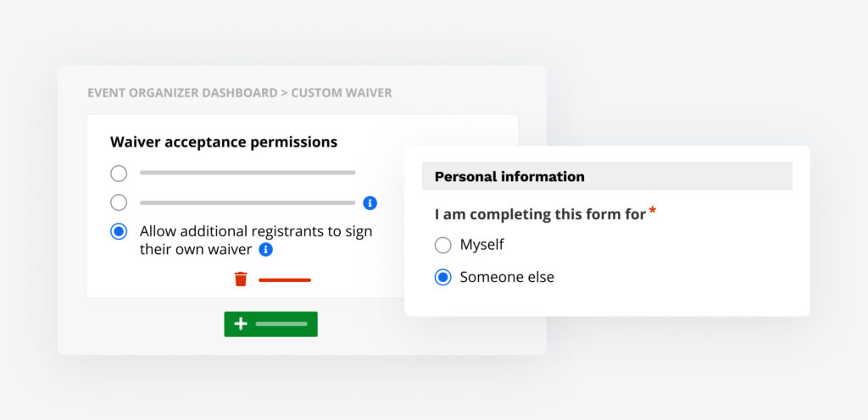Click the "Waiver acceptance permissions" heading
The image size is (868, 420).
224,142
